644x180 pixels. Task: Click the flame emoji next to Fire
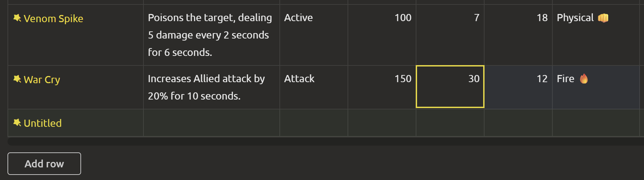click(584, 79)
